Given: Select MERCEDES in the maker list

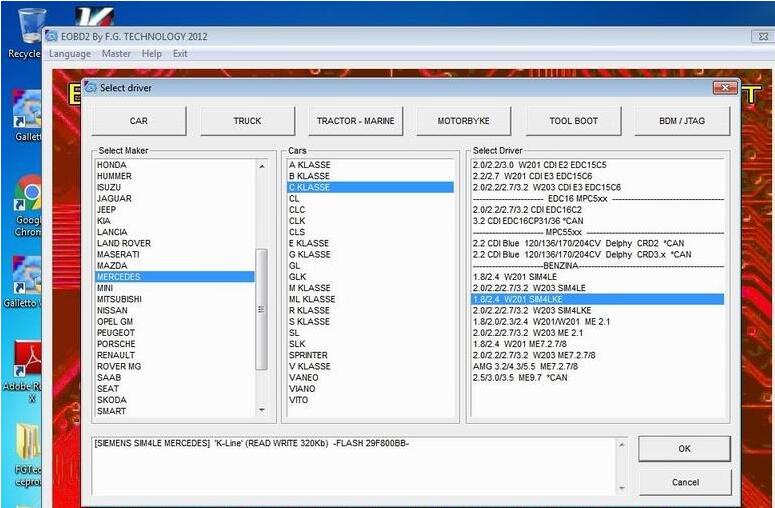Looking at the screenshot, I should click(x=174, y=277).
